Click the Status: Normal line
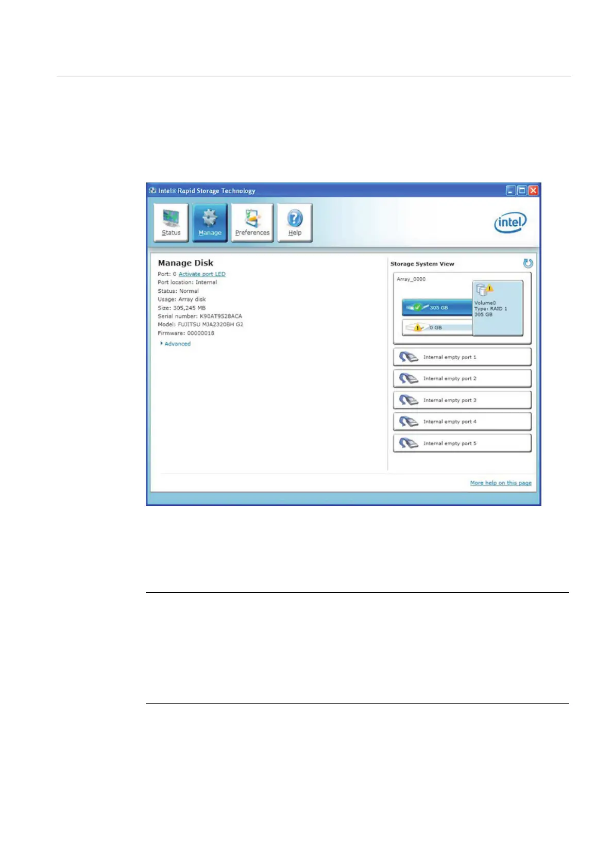This screenshot has width=613, height=868. coord(178,291)
